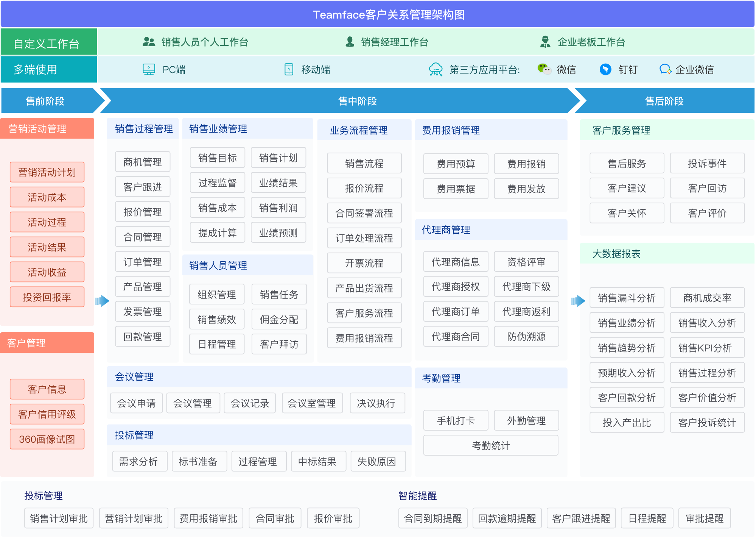Click the 营销活动计划 box
This screenshot has height=537, width=756.
pyautogui.click(x=47, y=172)
